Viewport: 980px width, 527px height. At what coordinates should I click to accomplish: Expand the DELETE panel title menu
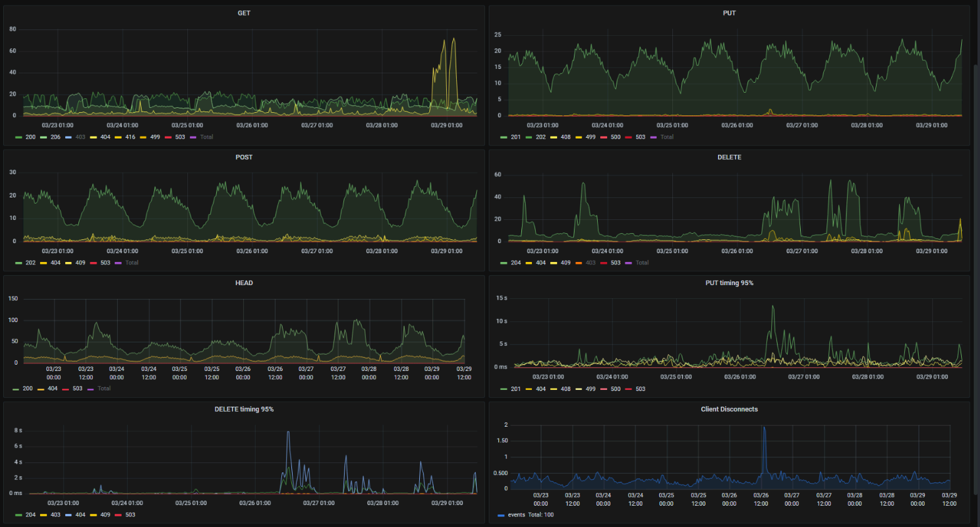coord(729,157)
